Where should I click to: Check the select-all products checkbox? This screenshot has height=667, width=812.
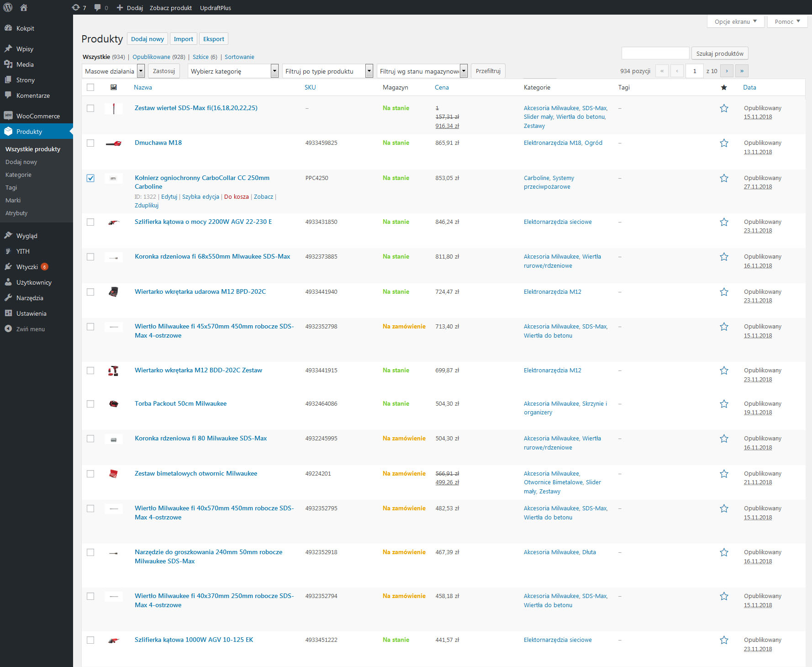tap(90, 87)
